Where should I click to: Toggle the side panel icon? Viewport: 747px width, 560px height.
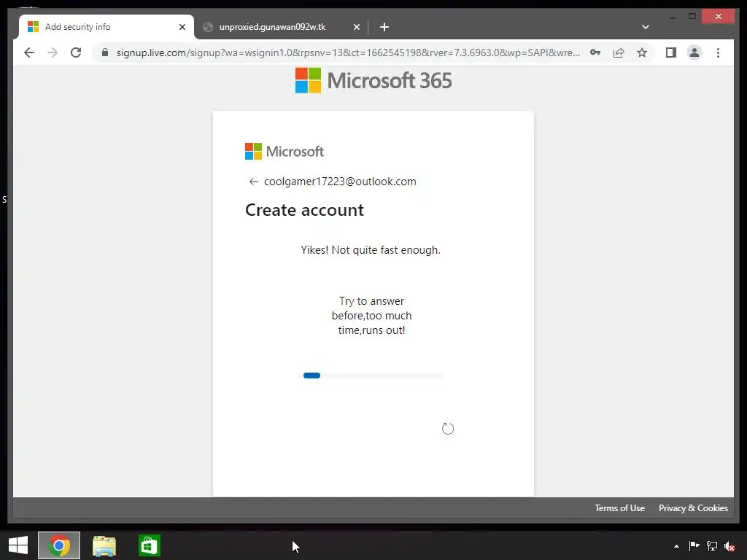coord(671,52)
